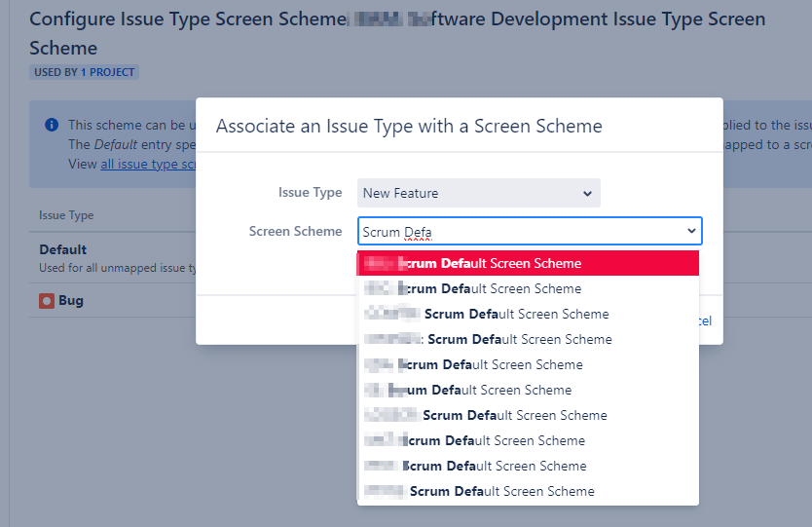Click the red Bug issue type icon
The height and width of the screenshot is (527, 812).
[x=47, y=301]
